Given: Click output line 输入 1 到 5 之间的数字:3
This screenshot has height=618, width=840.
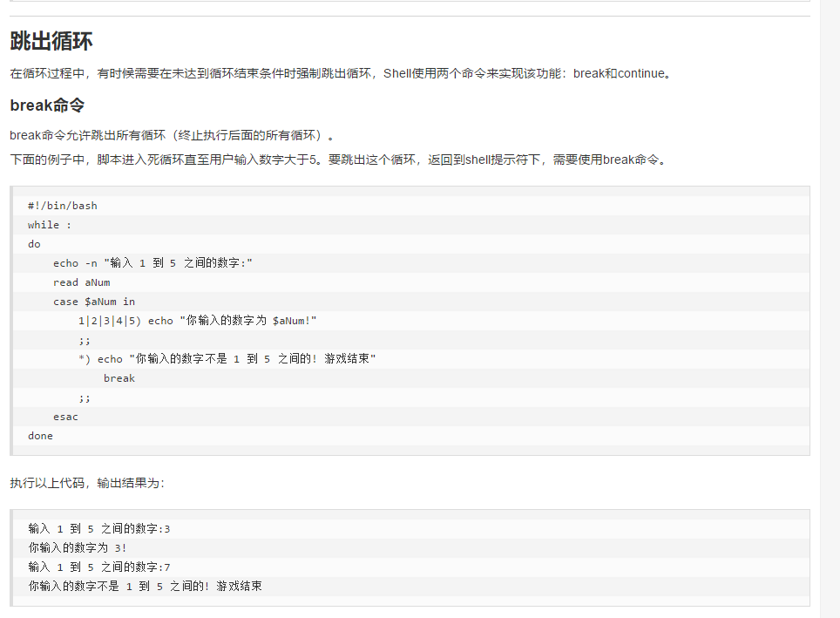Looking at the screenshot, I should [x=99, y=529].
